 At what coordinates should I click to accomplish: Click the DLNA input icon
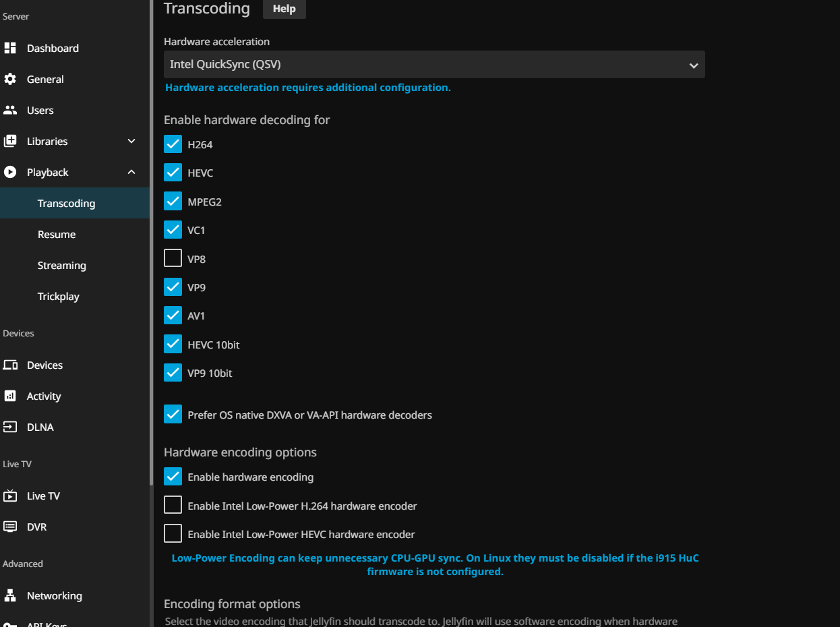click(x=10, y=427)
